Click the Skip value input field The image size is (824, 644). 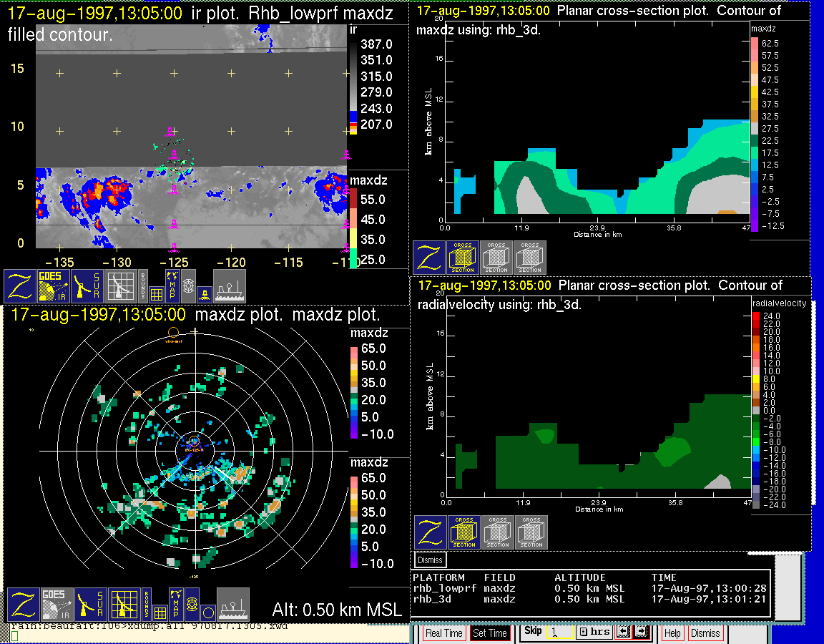coord(559,633)
